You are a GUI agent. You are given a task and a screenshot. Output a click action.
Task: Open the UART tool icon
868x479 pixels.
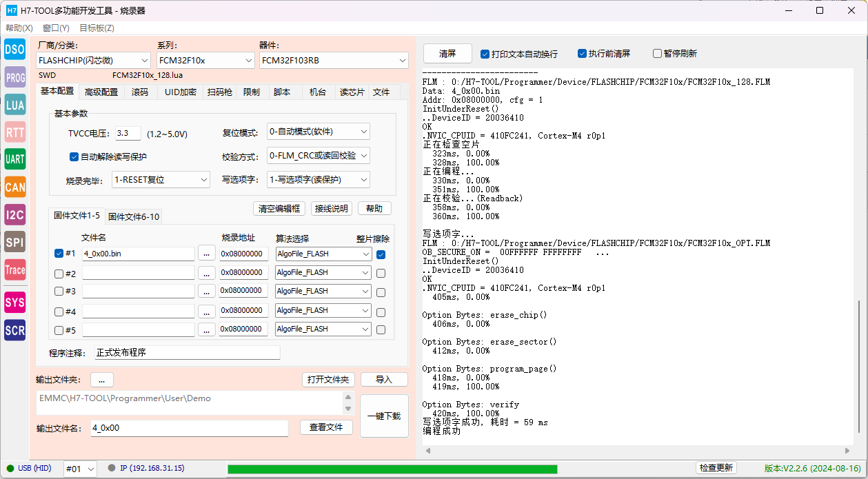pyautogui.click(x=15, y=159)
